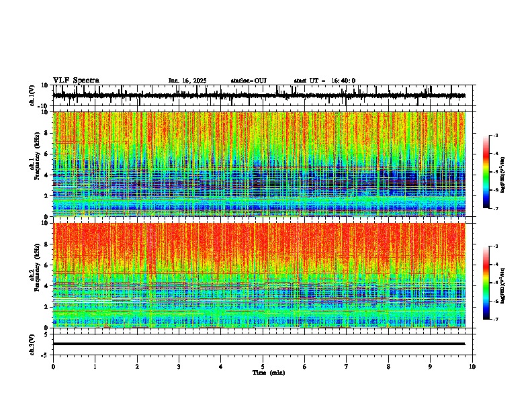Click the ch.2 "Frequency (kHz)" axis label
Viewport: 532px width, 411px height.
coord(38,267)
